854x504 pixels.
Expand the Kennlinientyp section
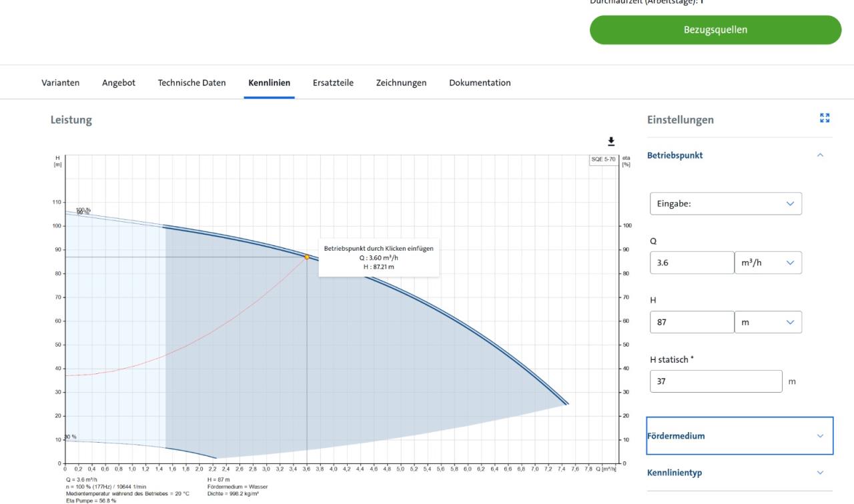tap(820, 473)
